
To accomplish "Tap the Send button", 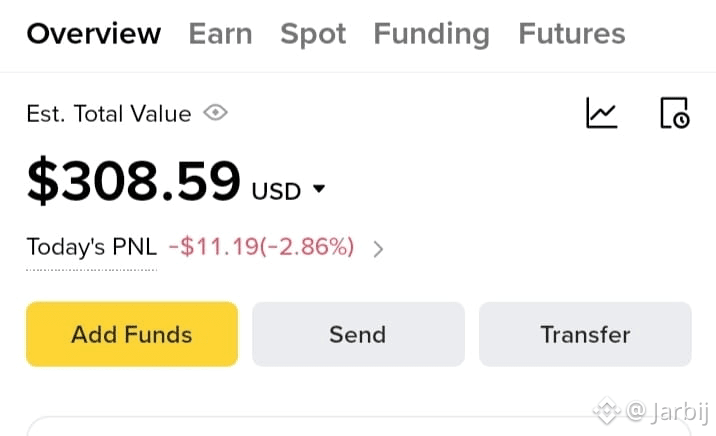I will coord(358,334).
